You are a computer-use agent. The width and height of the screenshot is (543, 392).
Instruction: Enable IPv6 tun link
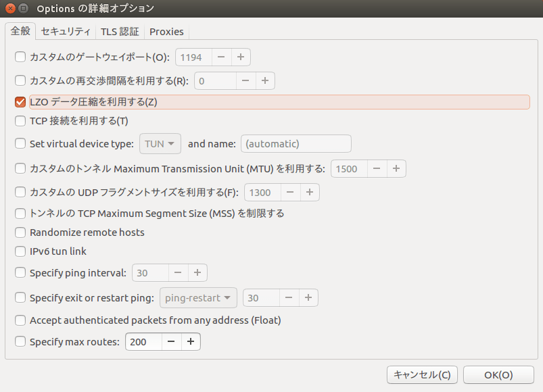20,251
